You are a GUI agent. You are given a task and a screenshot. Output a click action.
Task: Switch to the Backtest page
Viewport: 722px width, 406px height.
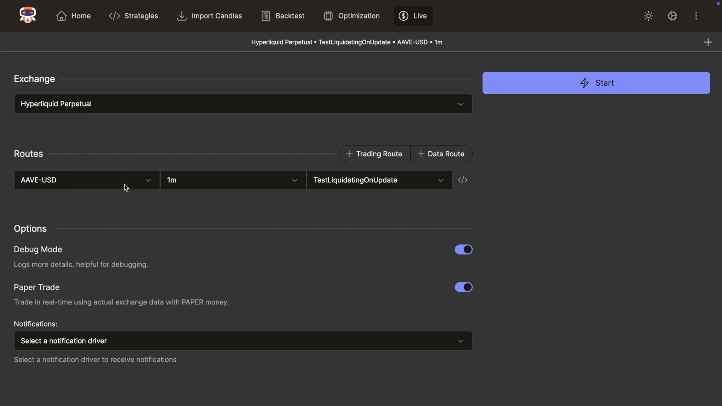(x=283, y=16)
